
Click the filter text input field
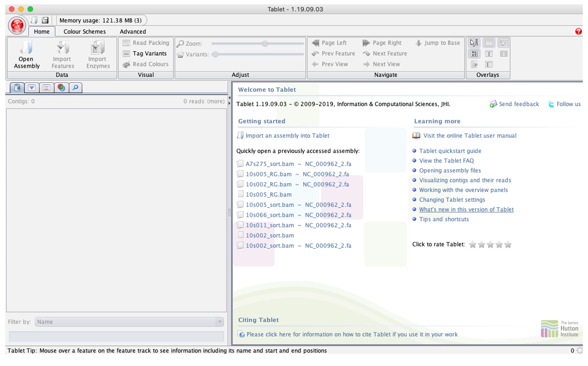[x=116, y=336]
